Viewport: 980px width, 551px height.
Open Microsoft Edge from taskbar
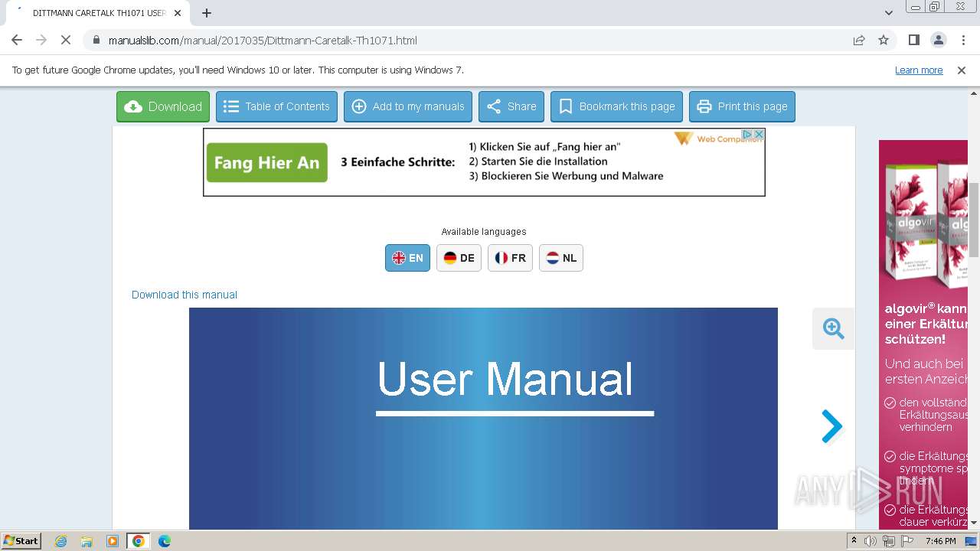tap(165, 541)
